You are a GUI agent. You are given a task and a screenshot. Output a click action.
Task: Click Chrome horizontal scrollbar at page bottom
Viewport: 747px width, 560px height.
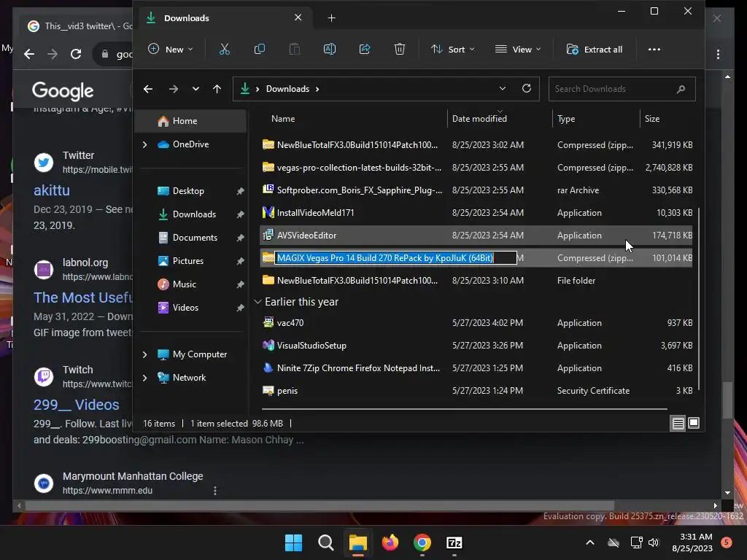click(x=320, y=505)
